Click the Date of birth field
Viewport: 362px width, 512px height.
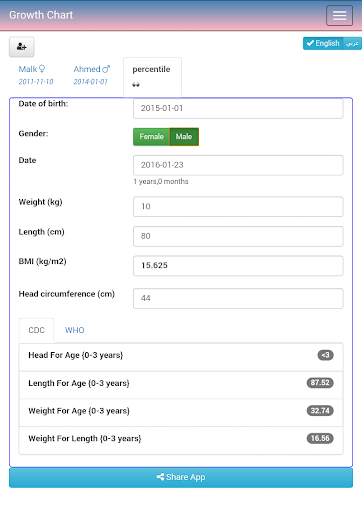coord(238,108)
